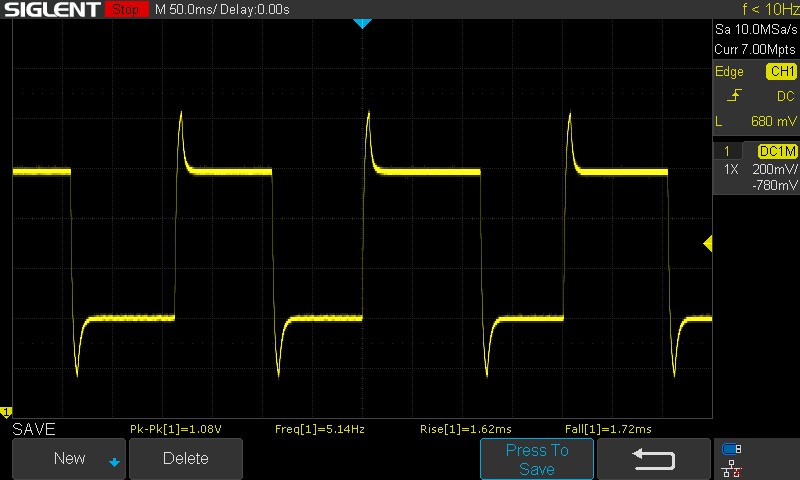Click the CH1 trigger source badge

781,71
